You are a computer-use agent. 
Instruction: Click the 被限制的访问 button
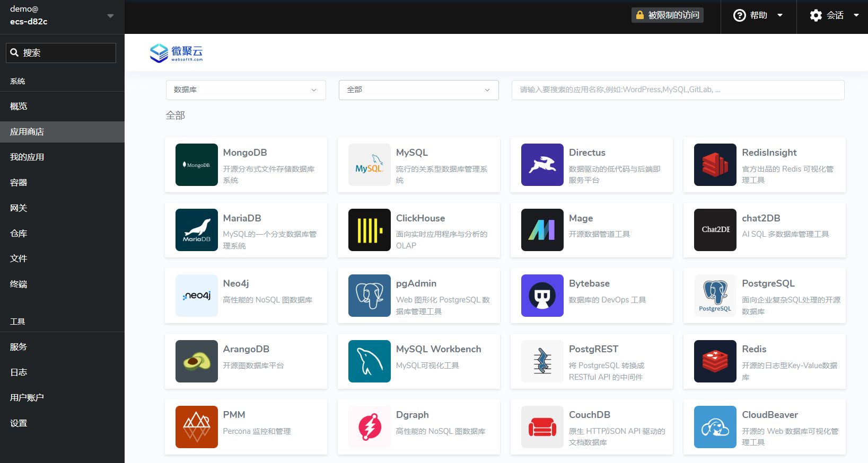(668, 15)
